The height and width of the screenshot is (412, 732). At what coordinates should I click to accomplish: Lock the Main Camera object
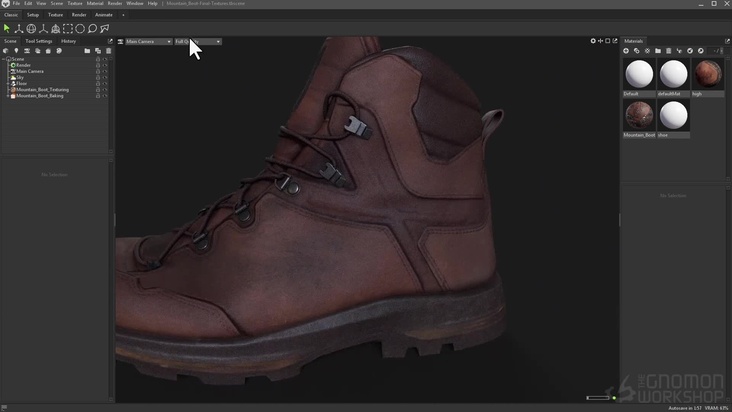point(98,71)
